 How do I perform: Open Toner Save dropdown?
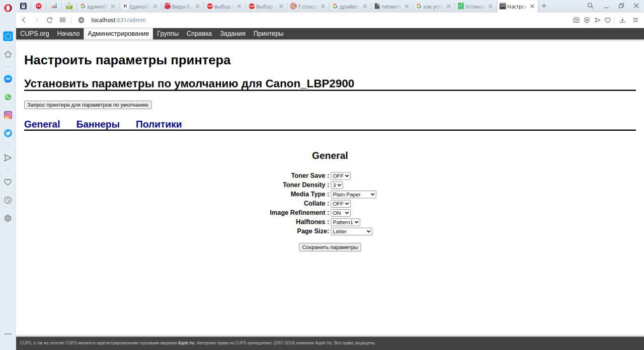click(341, 176)
